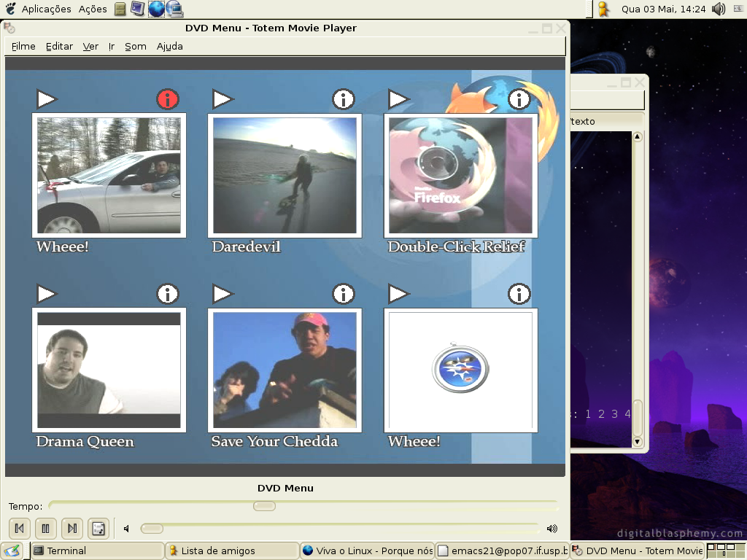Select the silver car video thumbnail

pyautogui.click(x=109, y=176)
